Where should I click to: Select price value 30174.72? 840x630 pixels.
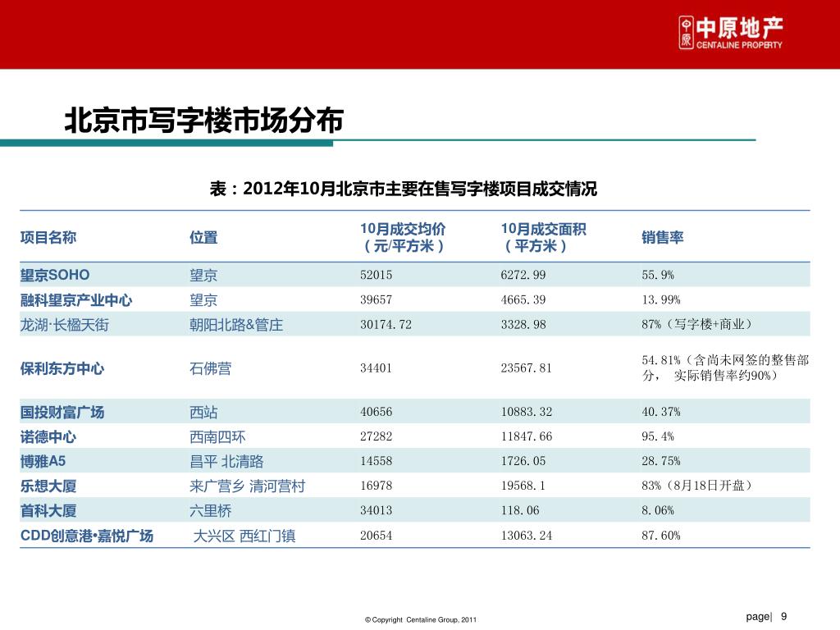click(x=386, y=324)
